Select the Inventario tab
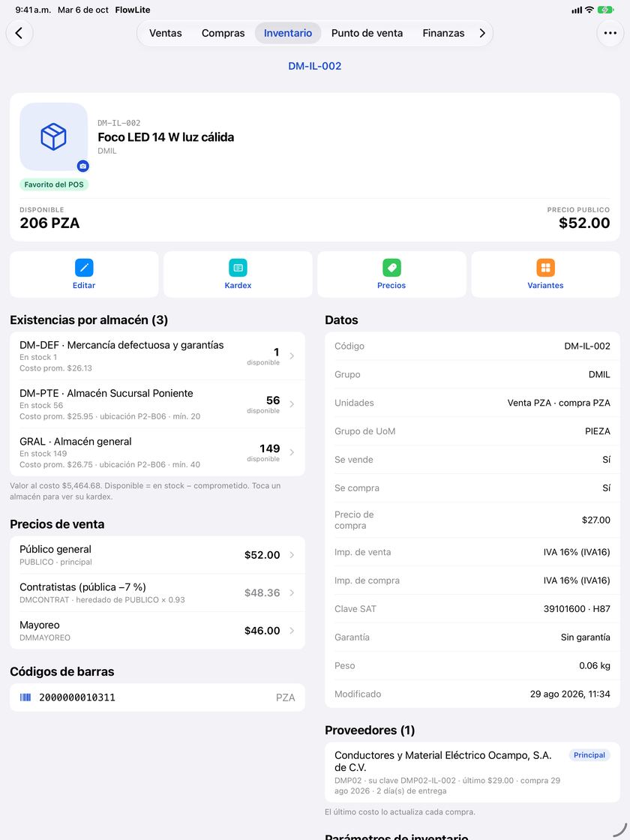Screen dimensions: 630x840 click(x=288, y=33)
